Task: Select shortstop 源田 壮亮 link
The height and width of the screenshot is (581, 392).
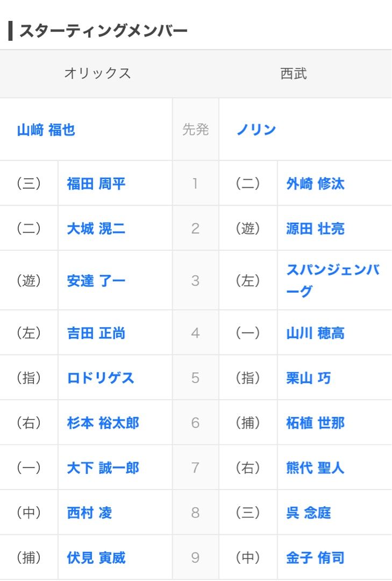Action: (x=315, y=228)
